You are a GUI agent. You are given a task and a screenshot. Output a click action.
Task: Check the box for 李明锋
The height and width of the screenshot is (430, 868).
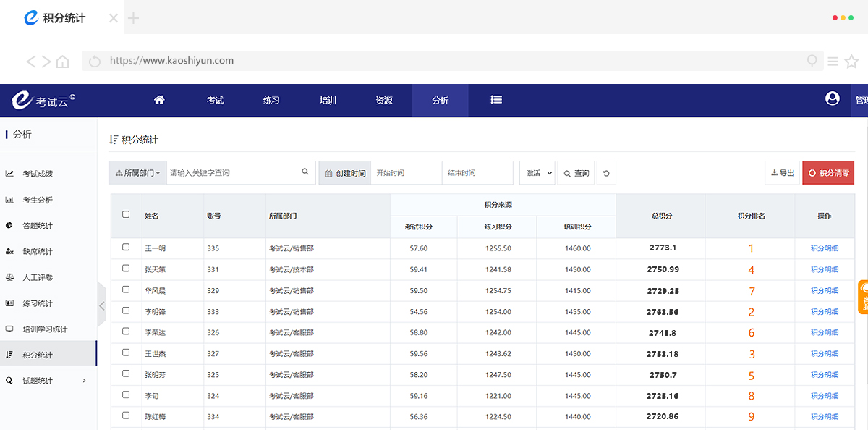coord(126,311)
